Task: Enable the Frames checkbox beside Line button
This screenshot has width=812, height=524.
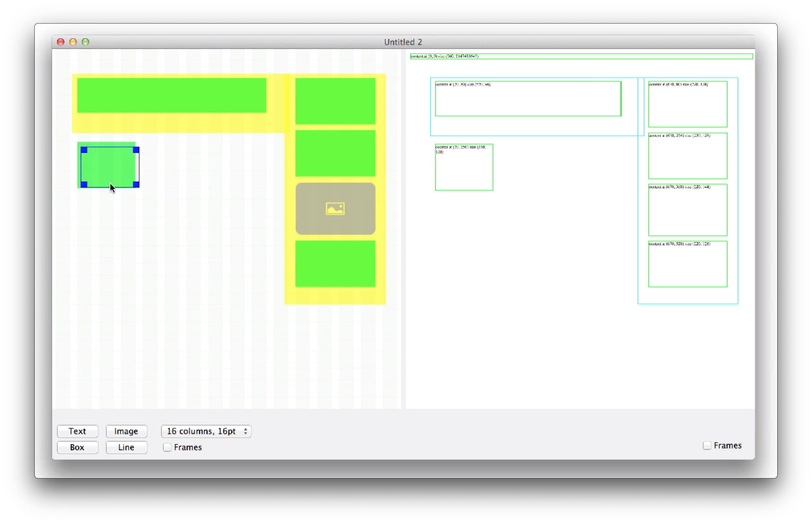Action: (167, 447)
